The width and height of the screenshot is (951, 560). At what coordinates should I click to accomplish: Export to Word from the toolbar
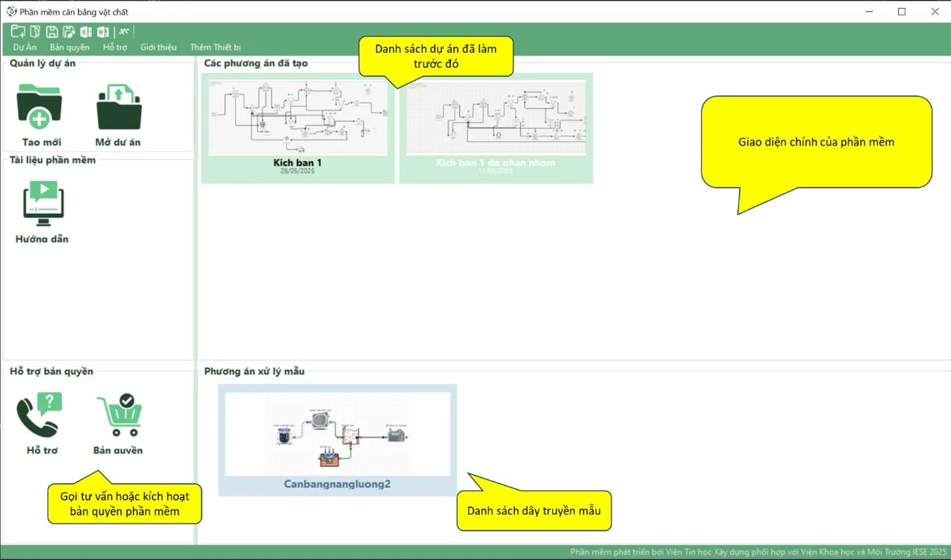pos(103,31)
